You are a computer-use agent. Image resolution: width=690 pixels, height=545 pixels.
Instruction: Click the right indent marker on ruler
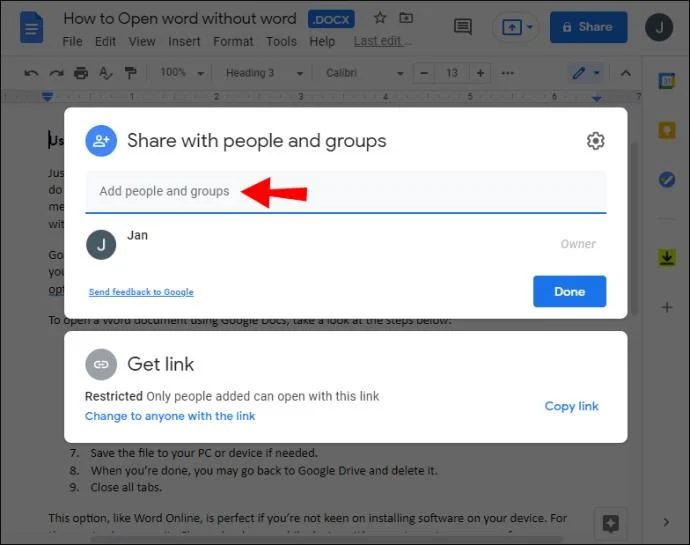(596, 98)
